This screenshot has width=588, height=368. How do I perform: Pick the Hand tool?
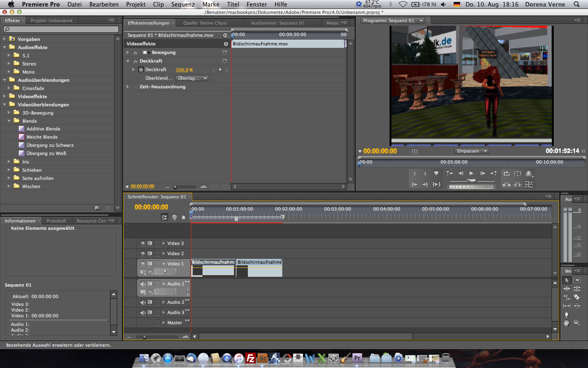[x=566, y=323]
